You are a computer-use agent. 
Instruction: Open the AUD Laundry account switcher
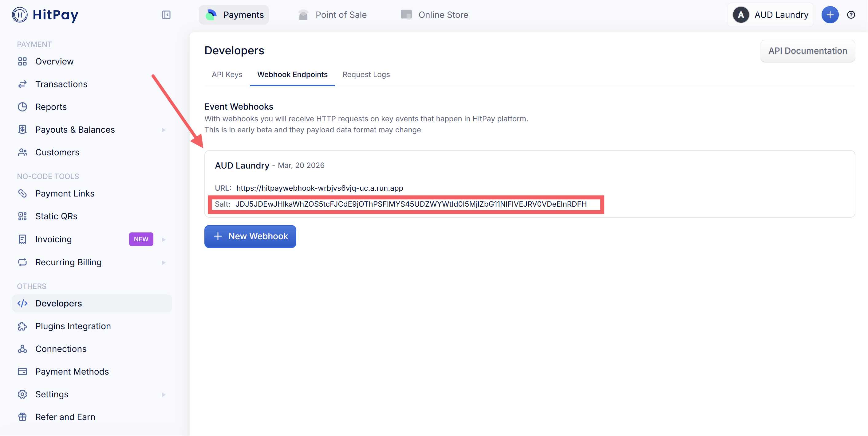[x=771, y=15]
